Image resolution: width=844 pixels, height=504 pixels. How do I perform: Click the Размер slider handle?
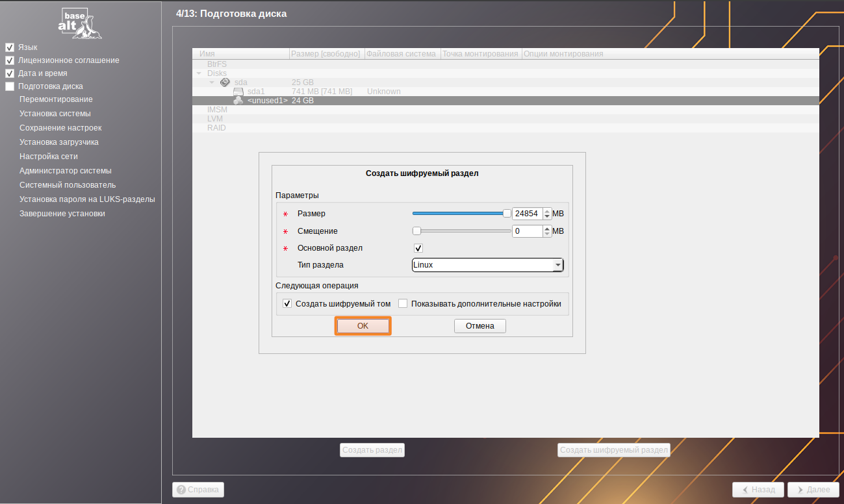[x=507, y=214]
